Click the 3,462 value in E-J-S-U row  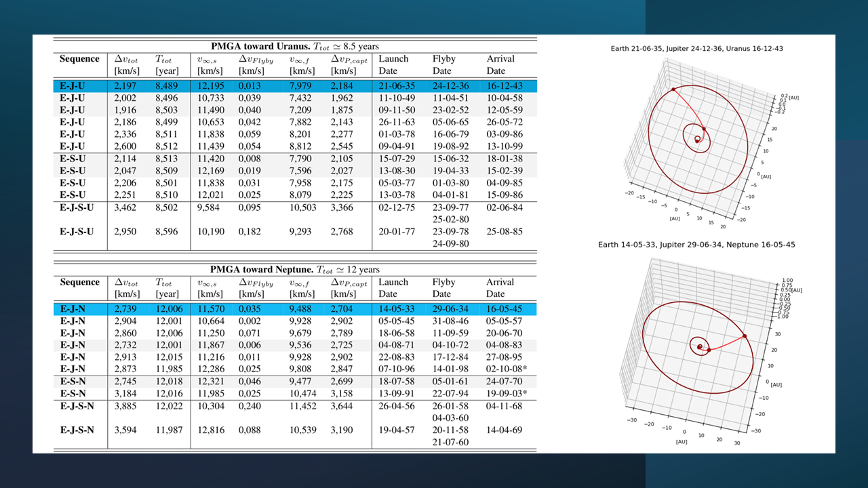coord(126,207)
